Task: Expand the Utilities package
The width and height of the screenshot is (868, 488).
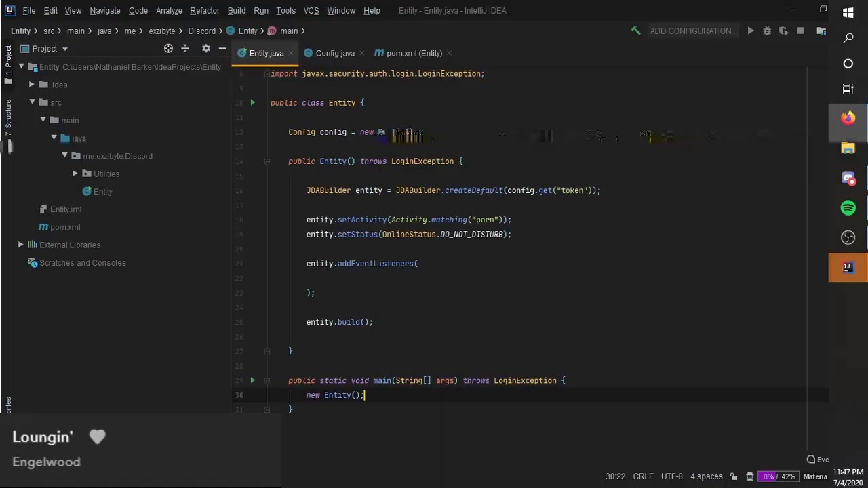Action: coord(75,174)
